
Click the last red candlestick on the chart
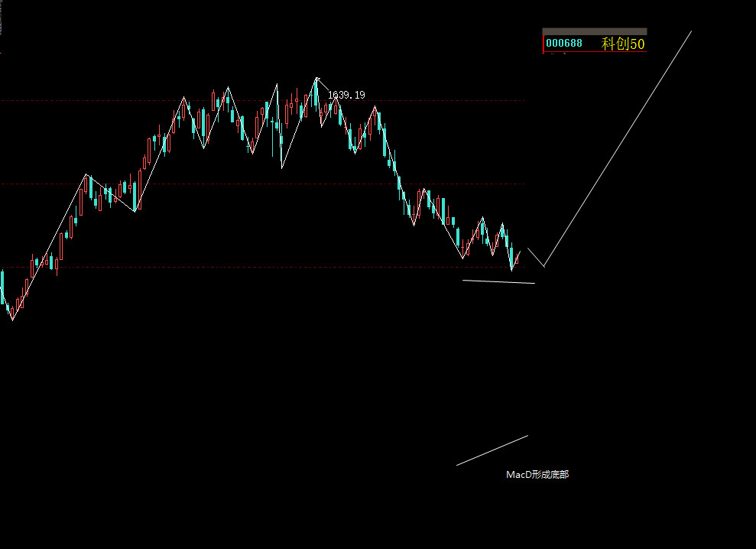517,259
